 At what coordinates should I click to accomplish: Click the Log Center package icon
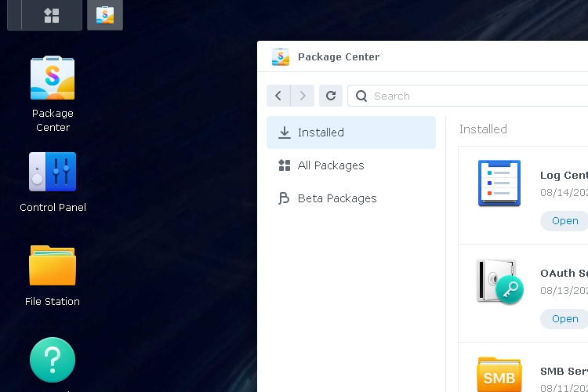tap(499, 183)
